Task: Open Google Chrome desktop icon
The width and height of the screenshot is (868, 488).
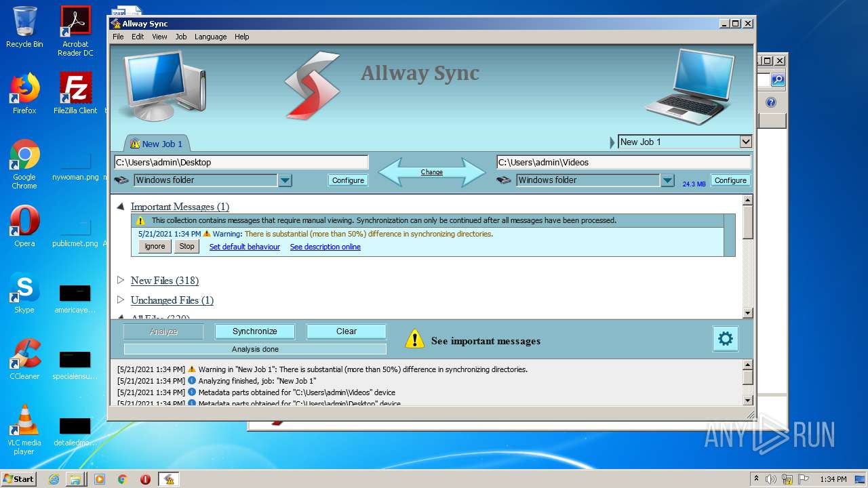Action: click(24, 164)
